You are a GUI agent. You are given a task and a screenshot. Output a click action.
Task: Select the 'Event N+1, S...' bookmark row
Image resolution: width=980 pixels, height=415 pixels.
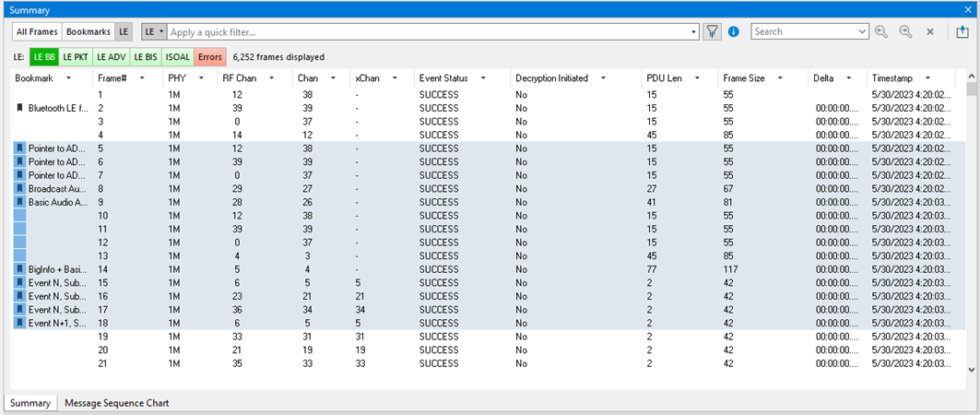pos(488,323)
